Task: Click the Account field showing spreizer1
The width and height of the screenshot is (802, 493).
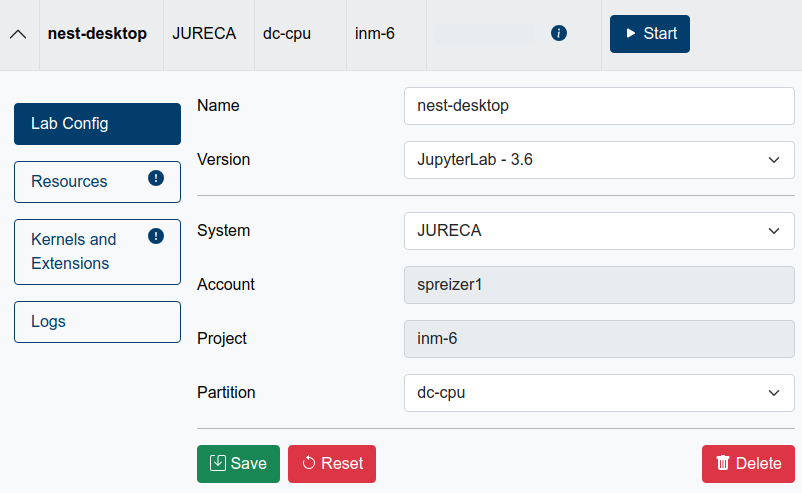Action: (599, 285)
